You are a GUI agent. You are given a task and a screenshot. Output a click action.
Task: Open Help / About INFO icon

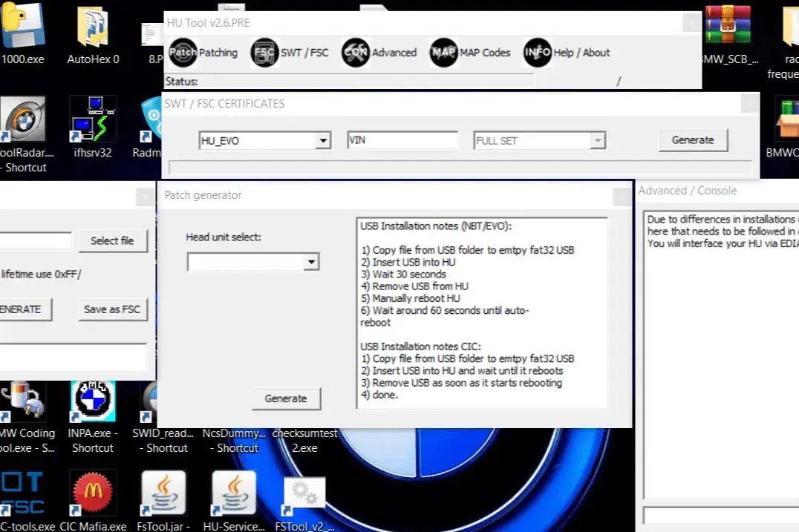click(x=537, y=53)
